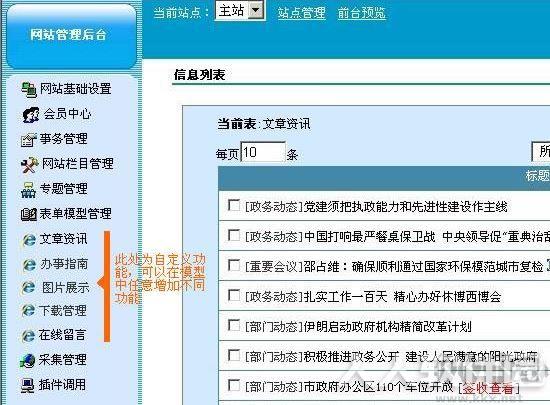Click 邵占维：确保顺利通过国家环保模范城市复检 title

(x=423, y=267)
